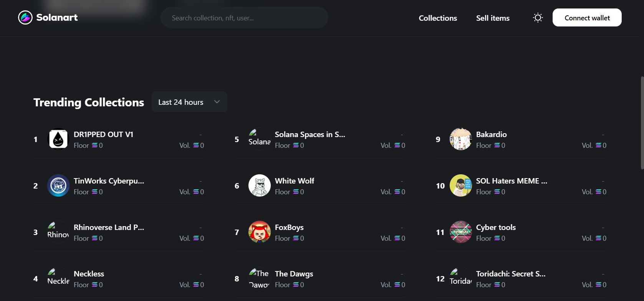
Task: Open Toridachi: Secret collection title
Action: [510, 274]
